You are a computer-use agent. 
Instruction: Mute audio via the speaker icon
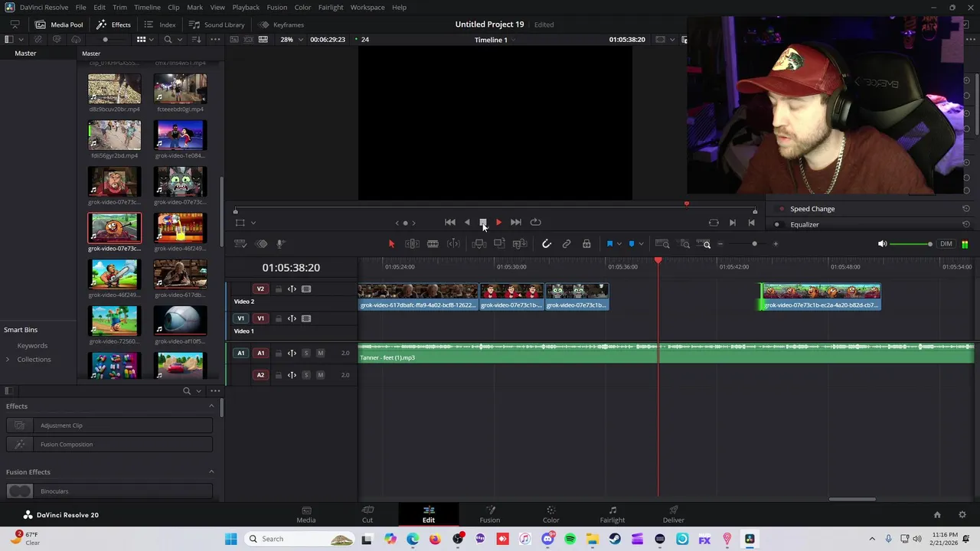882,244
